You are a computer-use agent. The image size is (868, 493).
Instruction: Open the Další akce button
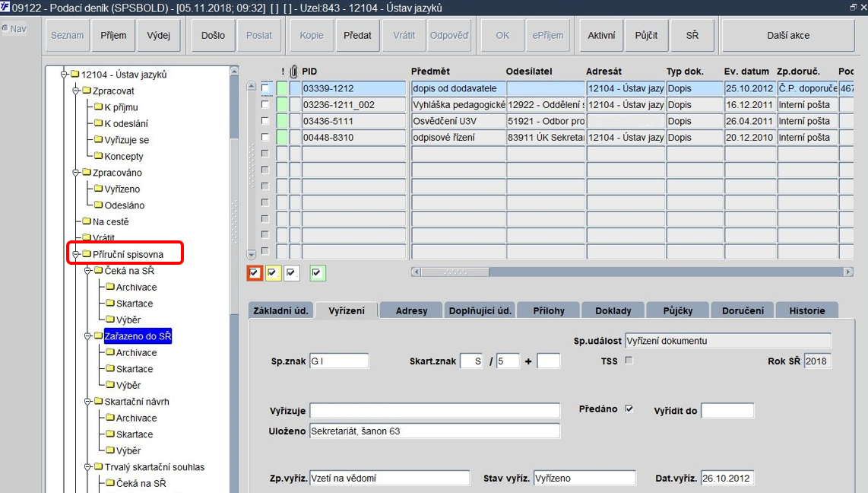(788, 36)
